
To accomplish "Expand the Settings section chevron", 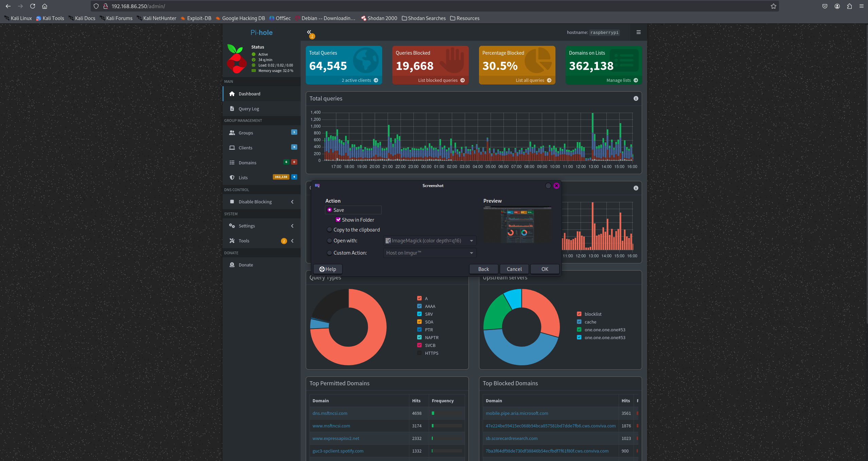I will tap(292, 226).
